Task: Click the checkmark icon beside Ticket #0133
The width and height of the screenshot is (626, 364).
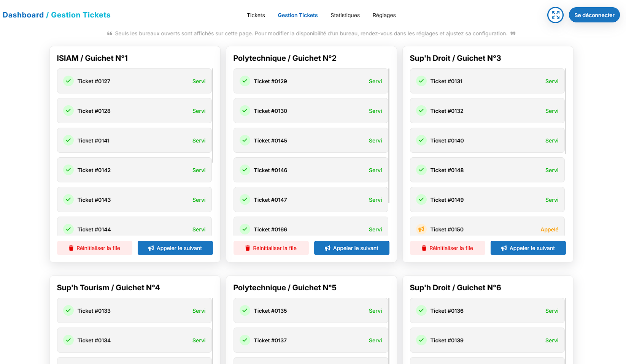Action: coord(68,310)
